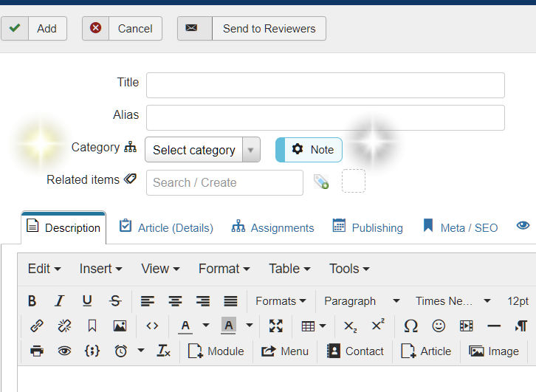536x392 pixels.
Task: Click the source code brackets icon
Action: [x=152, y=326]
